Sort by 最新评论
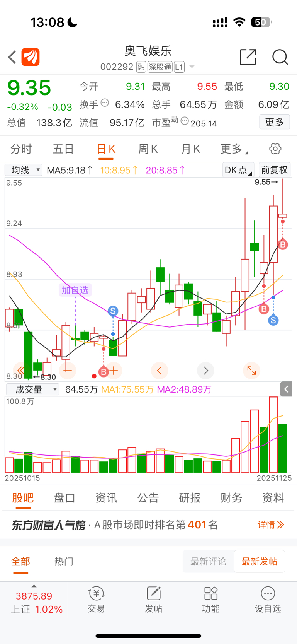297x644 pixels. (x=208, y=562)
